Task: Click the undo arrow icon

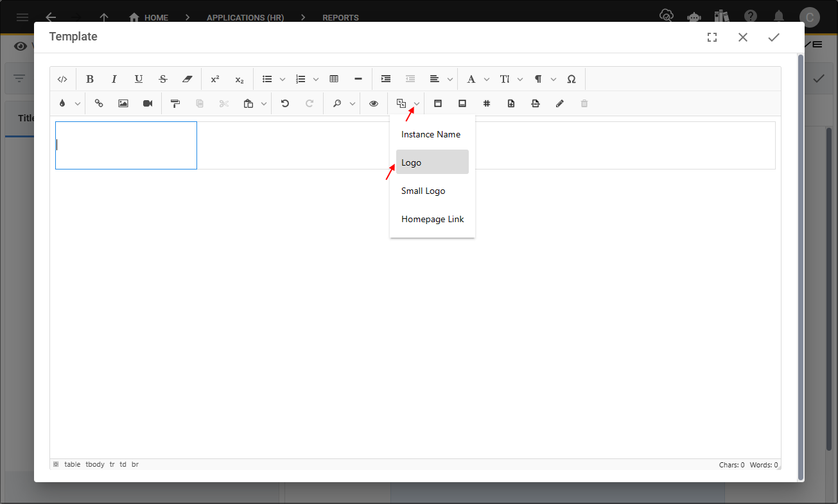Action: (285, 103)
